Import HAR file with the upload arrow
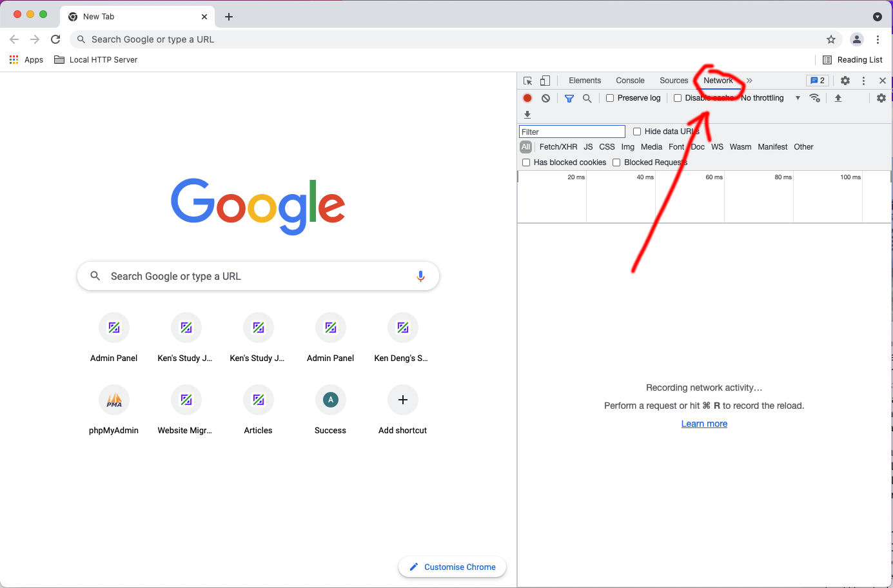The image size is (893, 588). coord(838,98)
